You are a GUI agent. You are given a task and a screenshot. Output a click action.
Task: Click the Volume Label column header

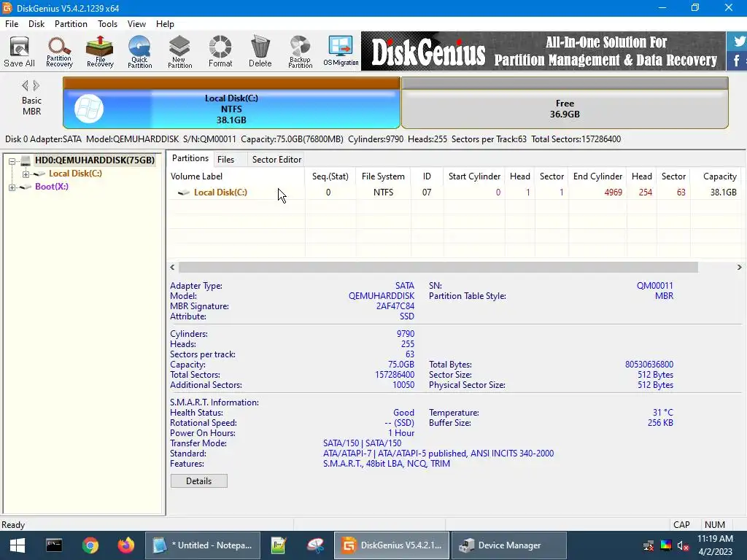coord(236,176)
